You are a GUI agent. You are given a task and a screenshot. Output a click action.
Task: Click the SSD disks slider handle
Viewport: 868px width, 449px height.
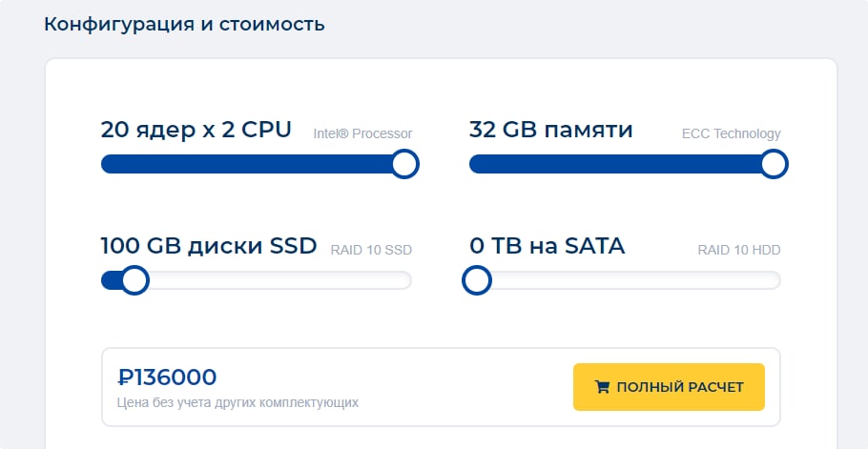point(135,280)
